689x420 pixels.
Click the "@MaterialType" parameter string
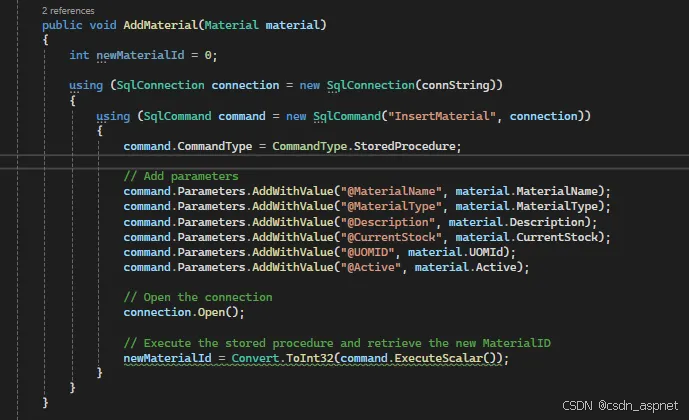point(391,206)
